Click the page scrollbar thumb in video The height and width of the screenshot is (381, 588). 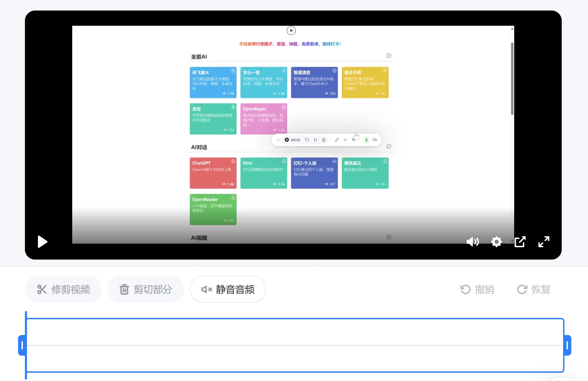pos(512,79)
